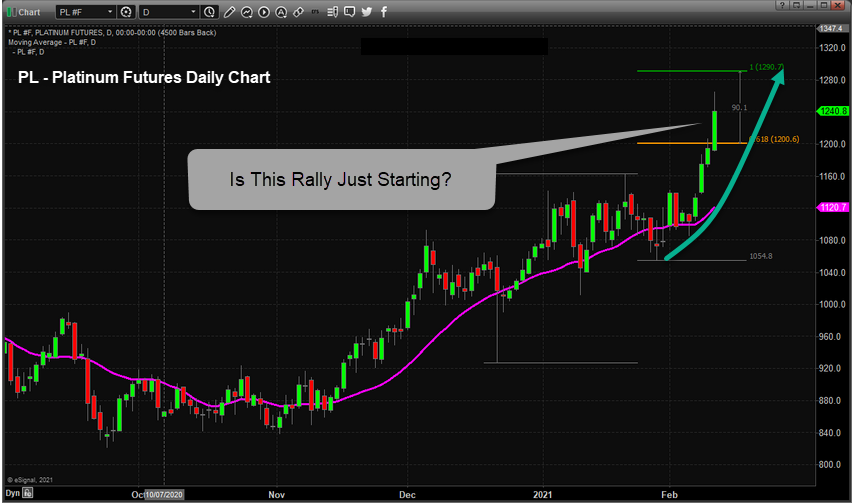Select the '.618 (1200.6)' Fibonacci label
Image resolution: width=852 pixels, height=503 pixels.
[774, 139]
